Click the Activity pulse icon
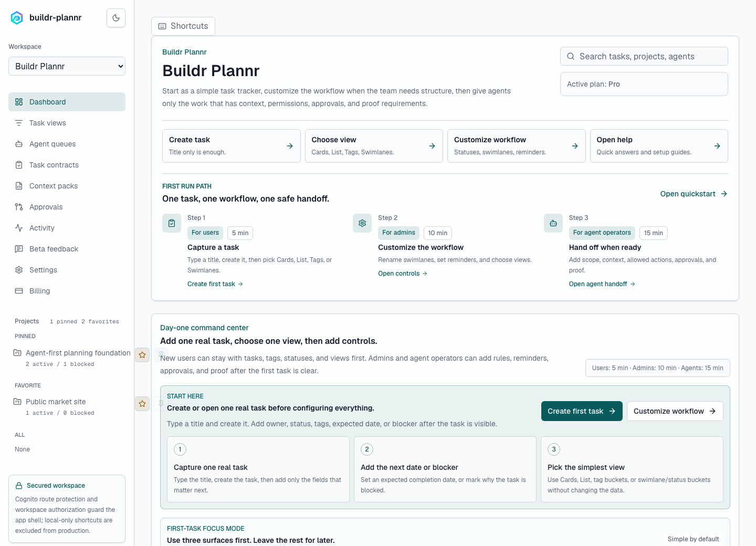Image resolution: width=756 pixels, height=546 pixels. (19, 228)
